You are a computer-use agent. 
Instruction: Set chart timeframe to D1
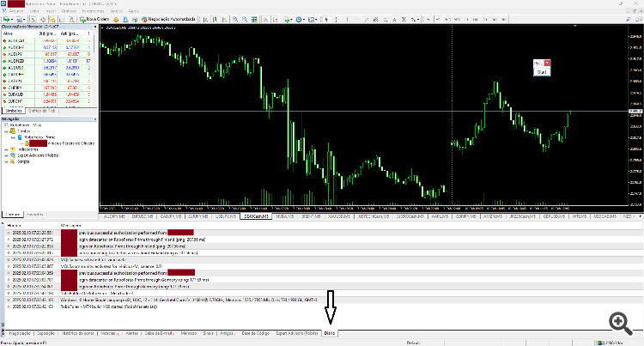[485, 19]
